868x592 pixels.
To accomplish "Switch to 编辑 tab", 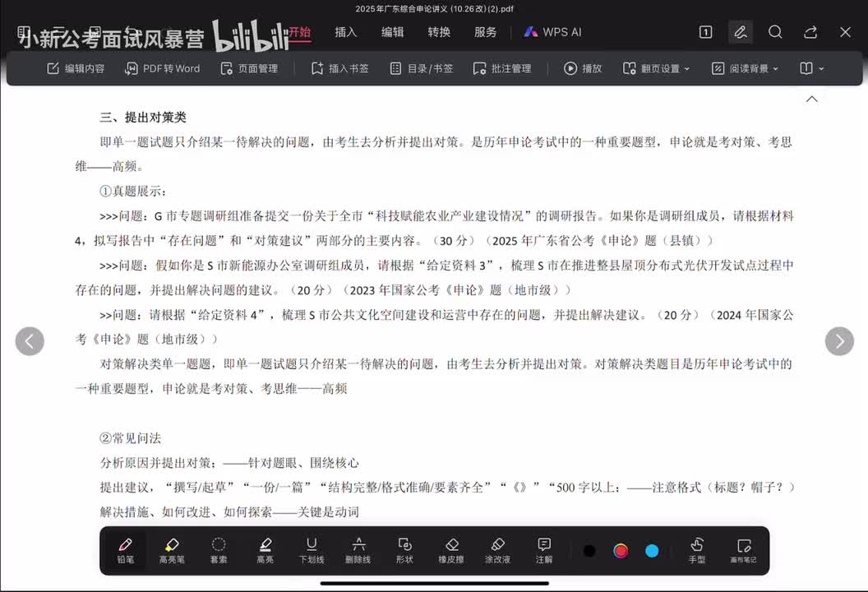I will click(392, 32).
